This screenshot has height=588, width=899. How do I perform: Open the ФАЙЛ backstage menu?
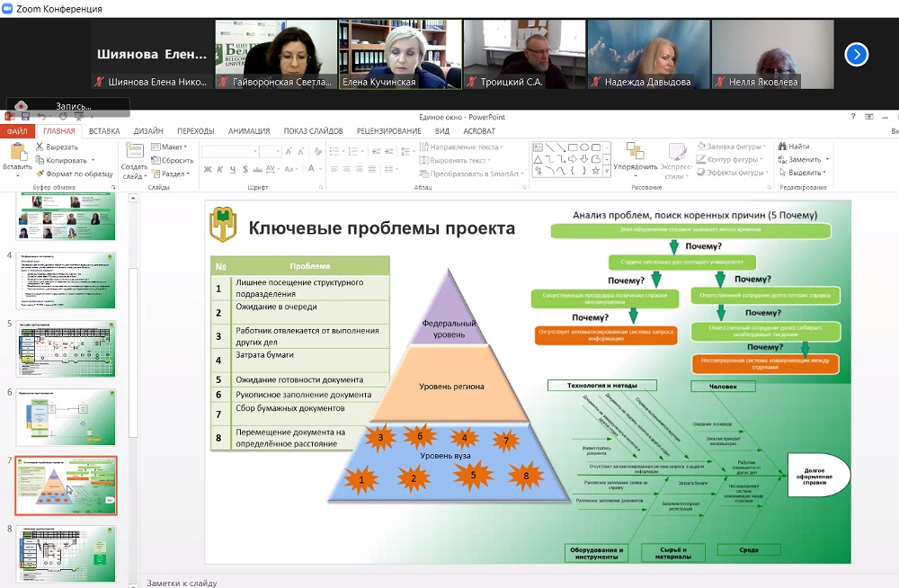point(17,131)
